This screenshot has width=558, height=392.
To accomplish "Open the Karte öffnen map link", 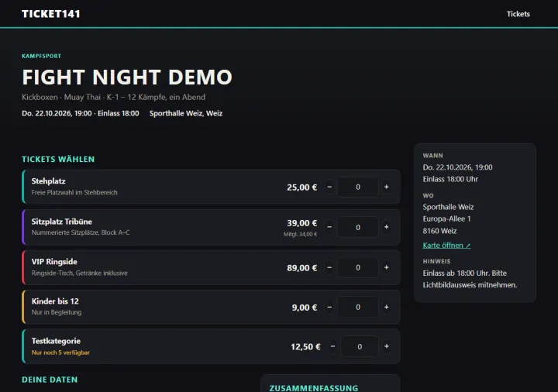I will tap(446, 245).
